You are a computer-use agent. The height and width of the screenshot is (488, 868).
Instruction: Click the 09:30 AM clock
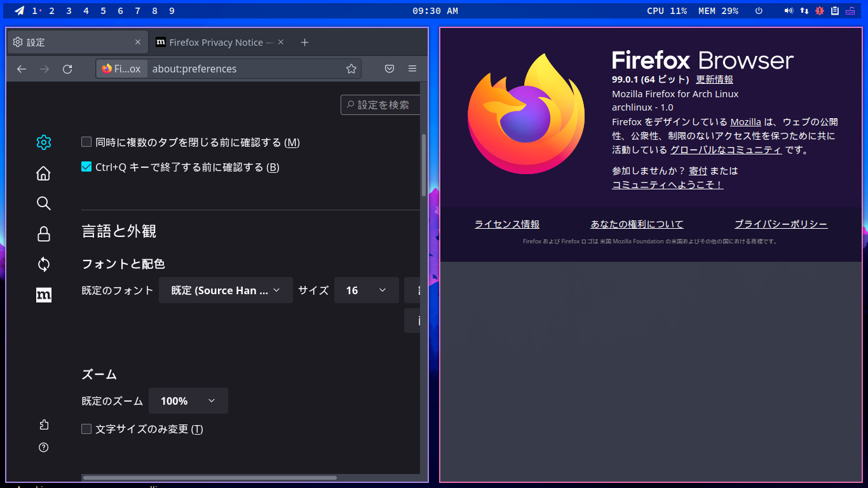(435, 11)
